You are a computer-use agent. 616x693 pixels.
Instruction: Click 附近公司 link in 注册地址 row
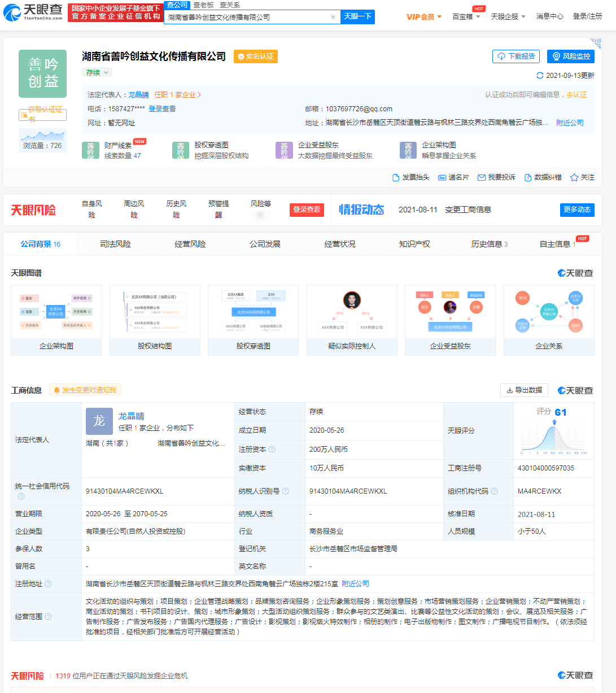click(355, 584)
